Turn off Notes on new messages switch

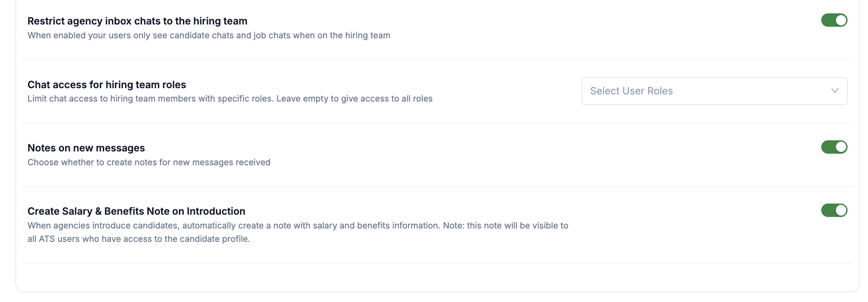pyautogui.click(x=834, y=147)
